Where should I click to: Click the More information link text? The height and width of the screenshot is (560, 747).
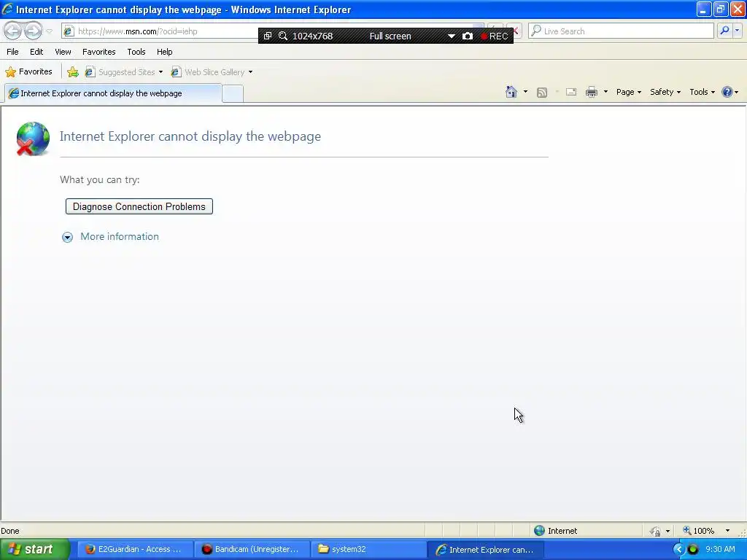[x=120, y=237]
